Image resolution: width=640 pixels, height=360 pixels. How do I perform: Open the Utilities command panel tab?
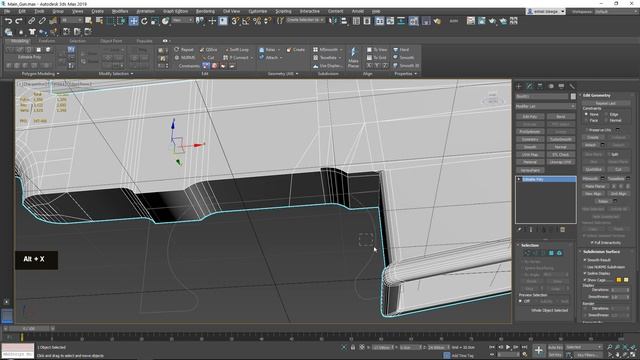(x=572, y=86)
